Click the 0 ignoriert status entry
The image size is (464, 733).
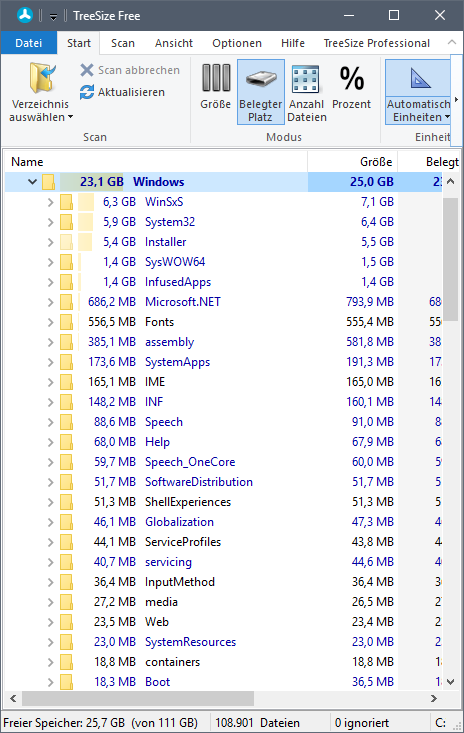362,723
